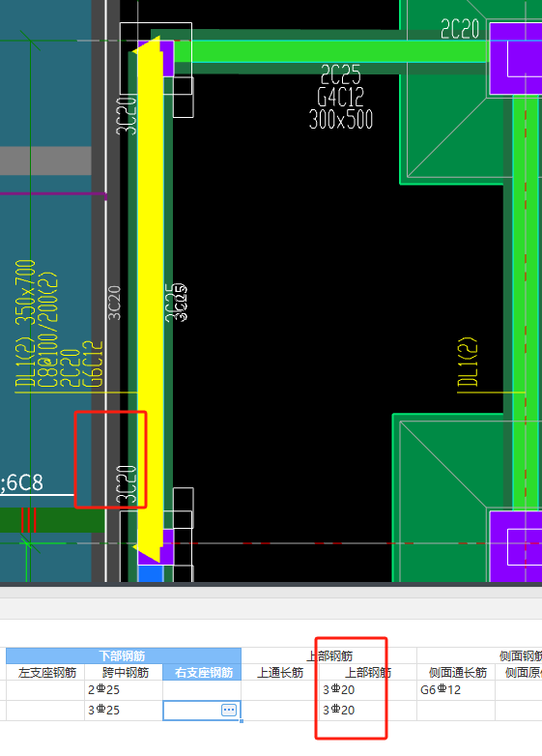
Task: Click the 2C20 label beside the top-right column
Action: click(x=460, y=29)
